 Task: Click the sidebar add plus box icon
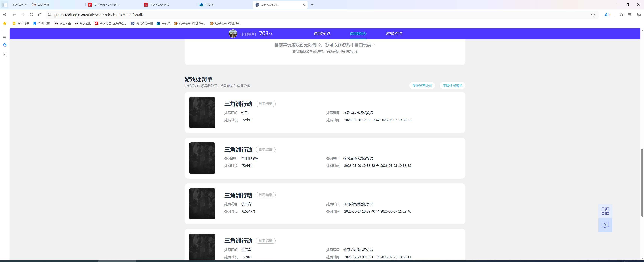point(4,54)
